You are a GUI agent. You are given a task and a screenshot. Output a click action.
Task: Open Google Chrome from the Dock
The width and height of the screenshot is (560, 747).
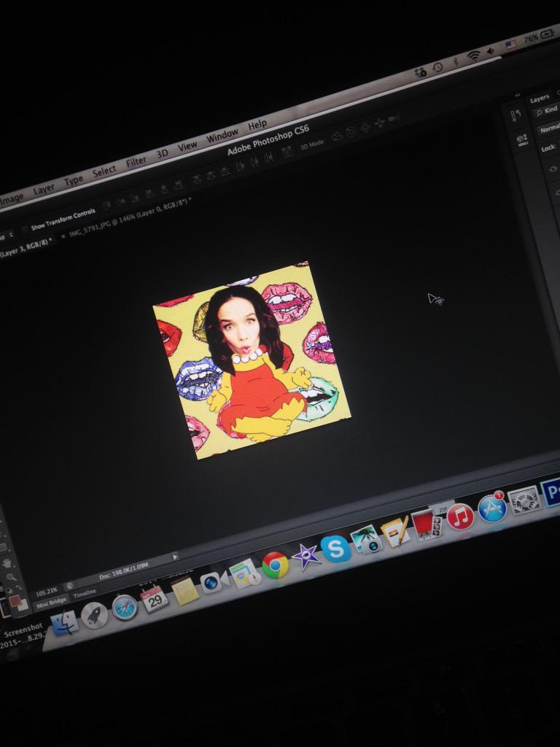[x=275, y=565]
